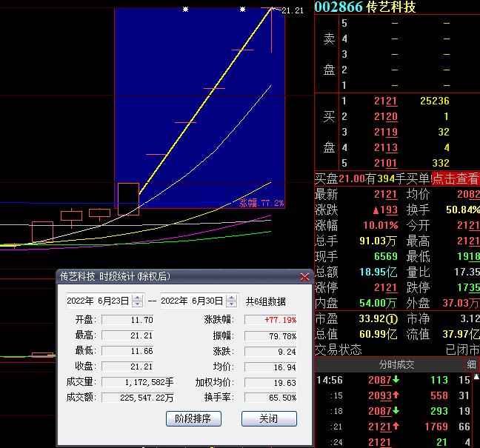Viewport: 480px width, 448px height.
Task: Decrease the start date with down stepper arrow
Action: [137, 304]
